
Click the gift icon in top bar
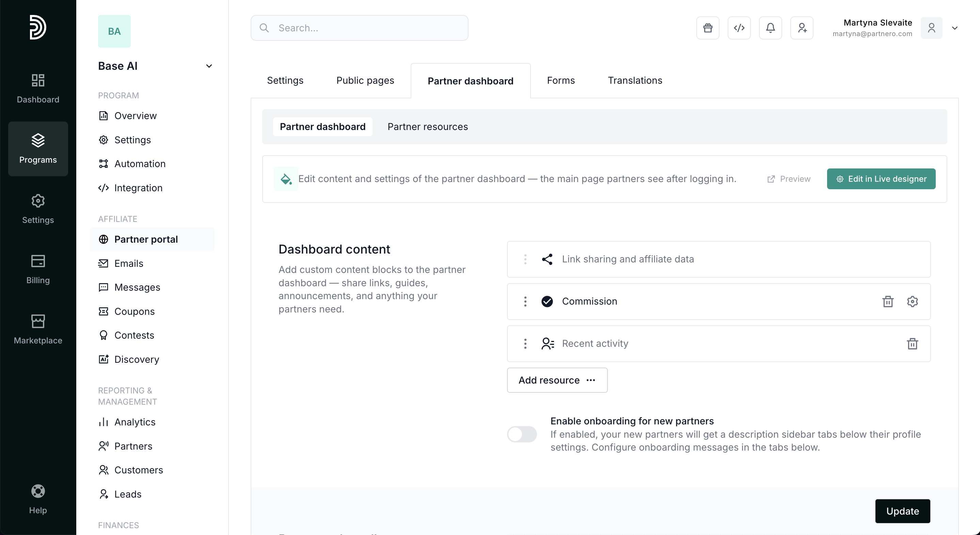tap(708, 28)
